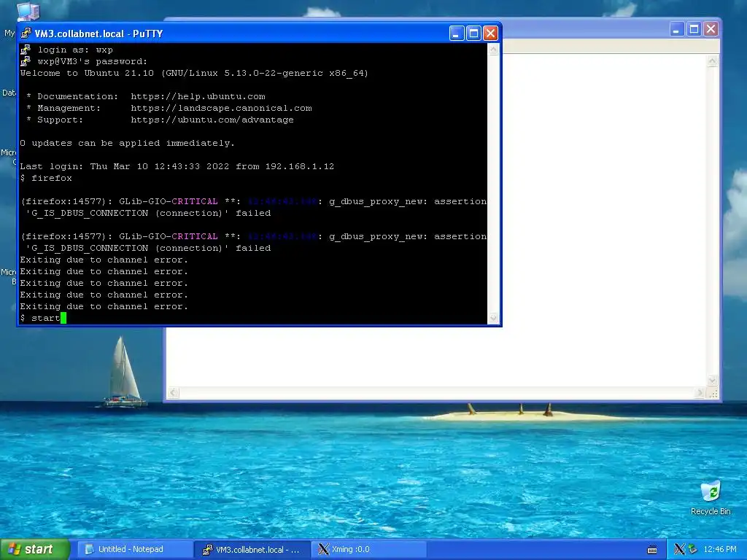This screenshot has width=747, height=560.
Task: Select the Recycle Bin desktop icon
Action: [x=711, y=497]
